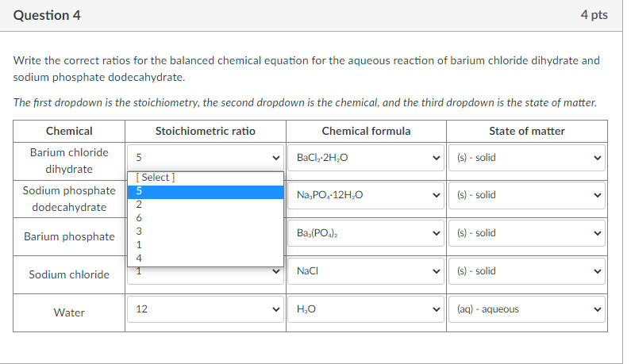
Task: Click the Question 4 heading
Action: tap(47, 15)
